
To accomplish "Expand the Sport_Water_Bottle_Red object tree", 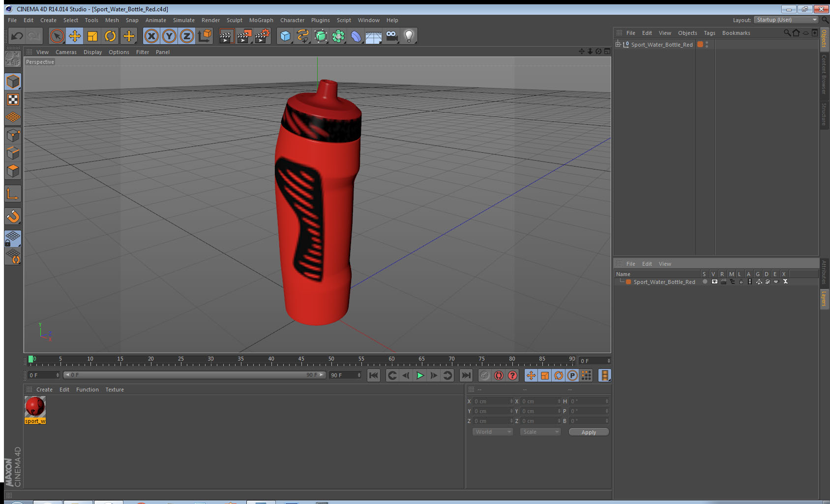I will pyautogui.click(x=618, y=44).
